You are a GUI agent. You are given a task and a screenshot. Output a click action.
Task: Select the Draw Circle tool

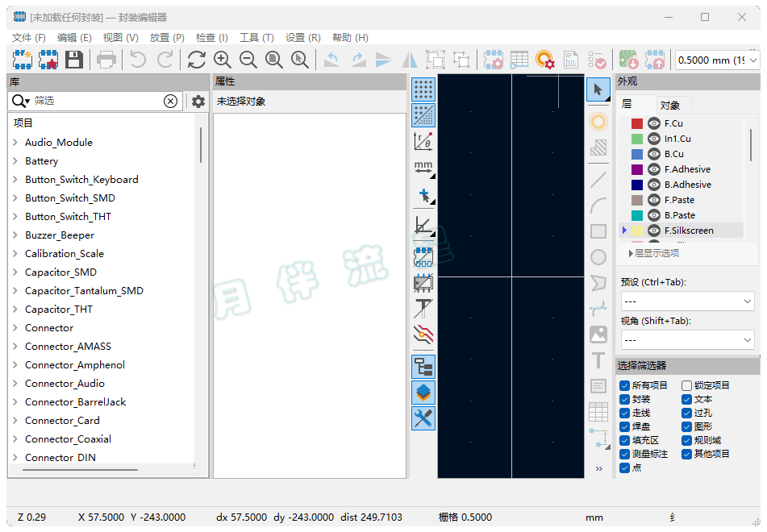click(598, 257)
